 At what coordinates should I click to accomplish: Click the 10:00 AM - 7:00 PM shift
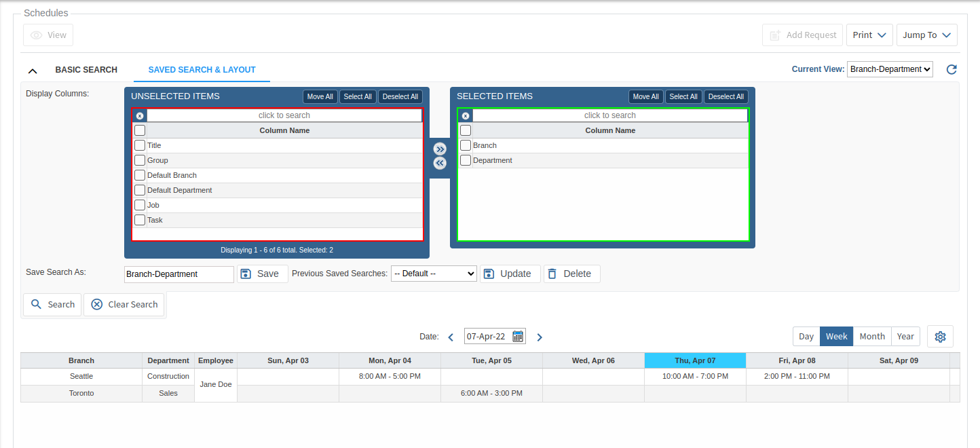695,376
